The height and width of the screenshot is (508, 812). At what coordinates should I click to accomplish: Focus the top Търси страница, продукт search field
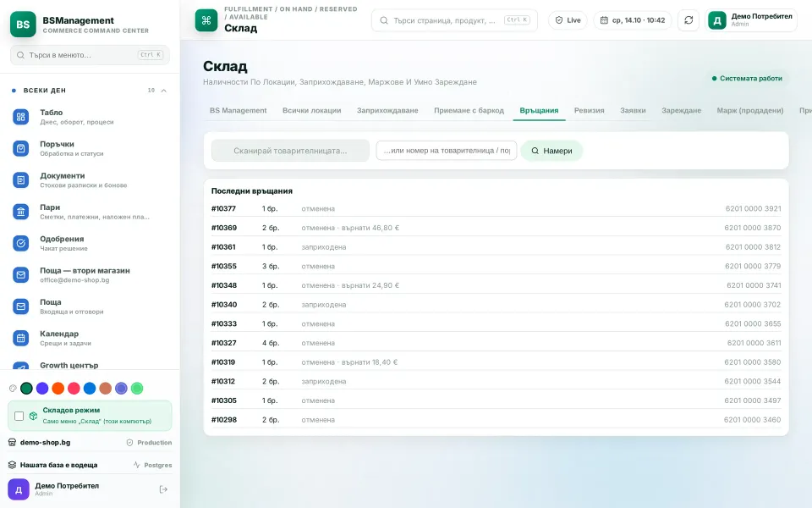coord(454,20)
